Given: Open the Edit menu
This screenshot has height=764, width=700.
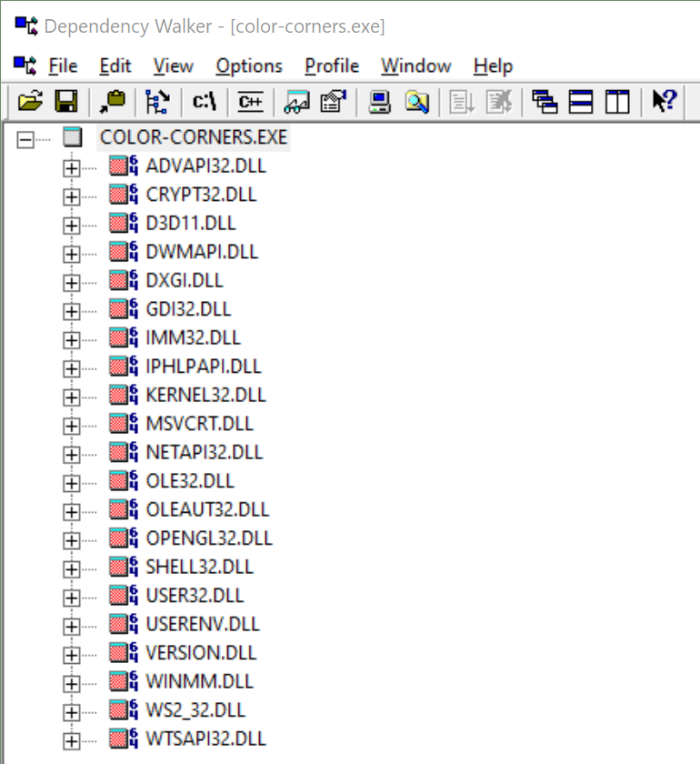Looking at the screenshot, I should pyautogui.click(x=115, y=65).
